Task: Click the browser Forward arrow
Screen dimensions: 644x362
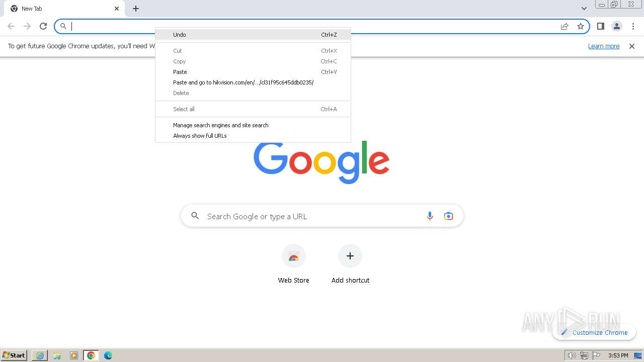Action: click(27, 26)
